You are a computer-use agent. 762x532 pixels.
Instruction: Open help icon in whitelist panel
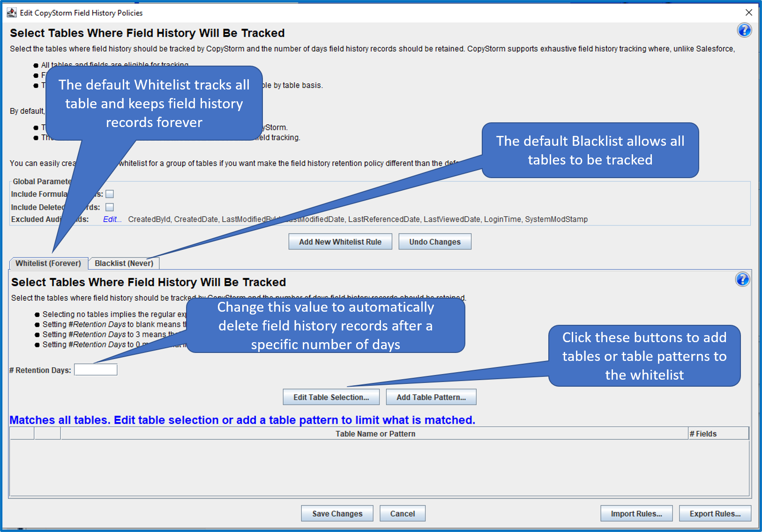742,280
